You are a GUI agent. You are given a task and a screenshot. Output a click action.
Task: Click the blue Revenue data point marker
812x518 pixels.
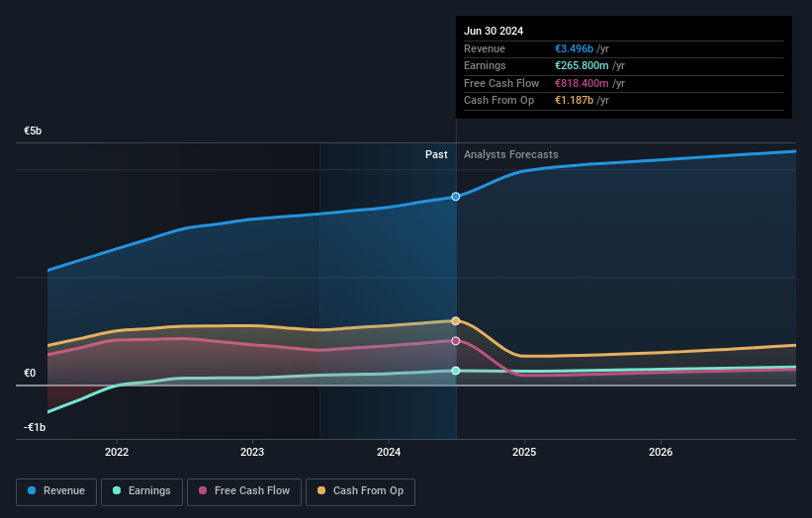456,197
